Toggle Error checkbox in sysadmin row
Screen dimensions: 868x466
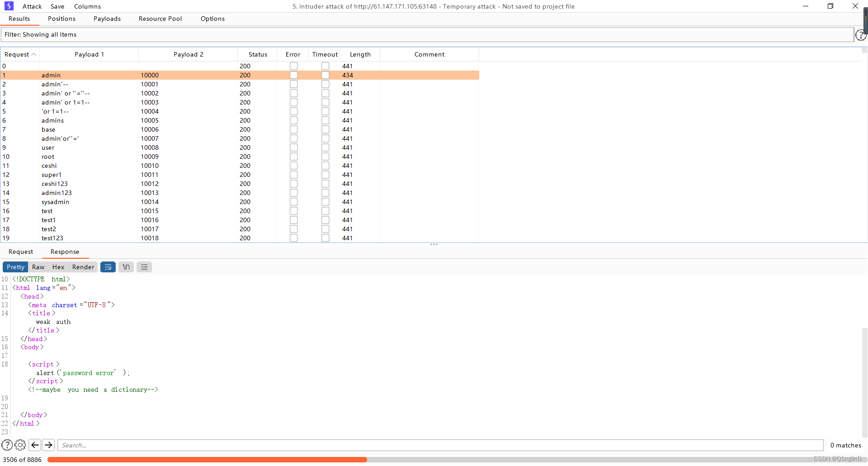coord(294,202)
